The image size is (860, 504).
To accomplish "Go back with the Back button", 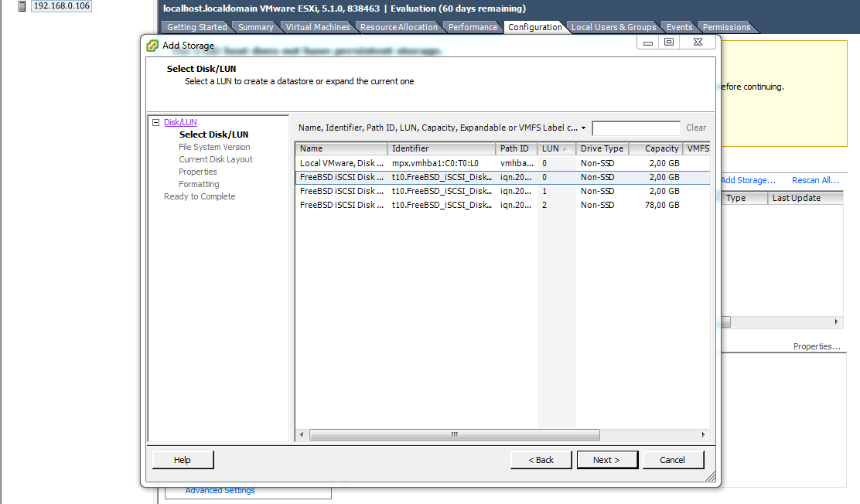I will pyautogui.click(x=541, y=460).
